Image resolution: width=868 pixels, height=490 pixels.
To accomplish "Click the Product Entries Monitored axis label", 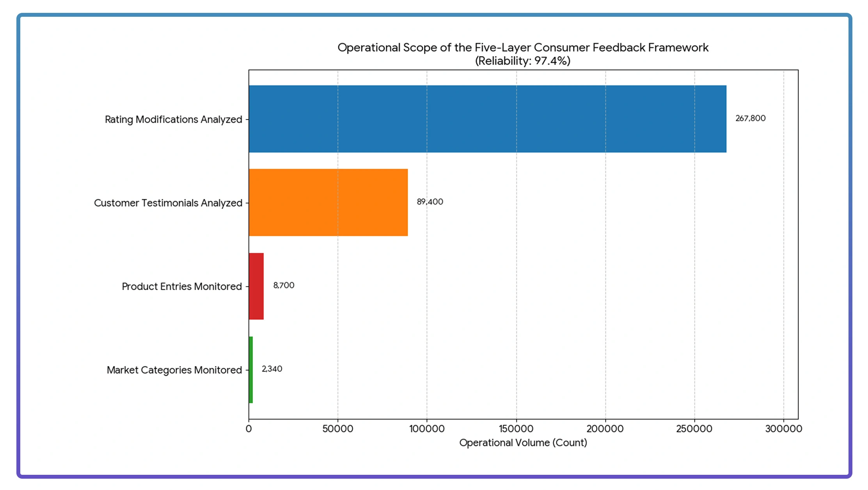I will coord(181,287).
